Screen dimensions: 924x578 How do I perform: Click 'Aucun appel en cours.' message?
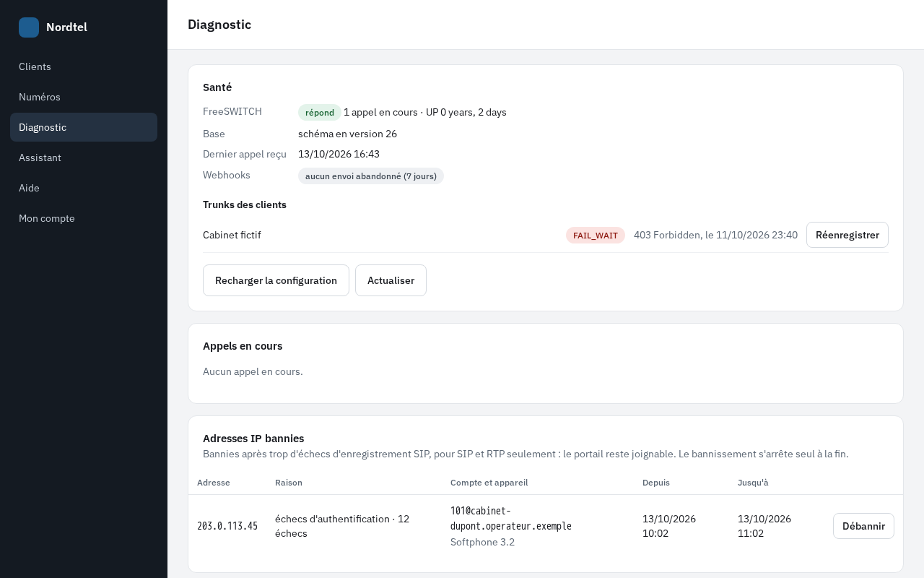(x=253, y=371)
